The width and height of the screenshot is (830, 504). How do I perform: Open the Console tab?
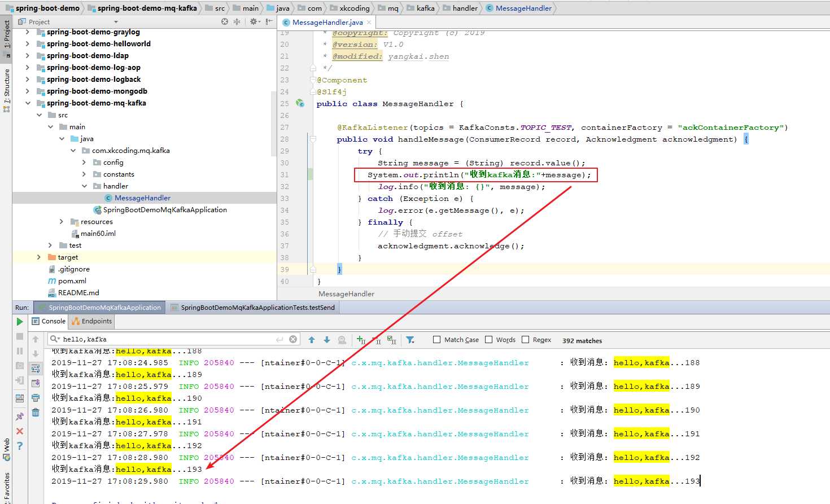[49, 321]
